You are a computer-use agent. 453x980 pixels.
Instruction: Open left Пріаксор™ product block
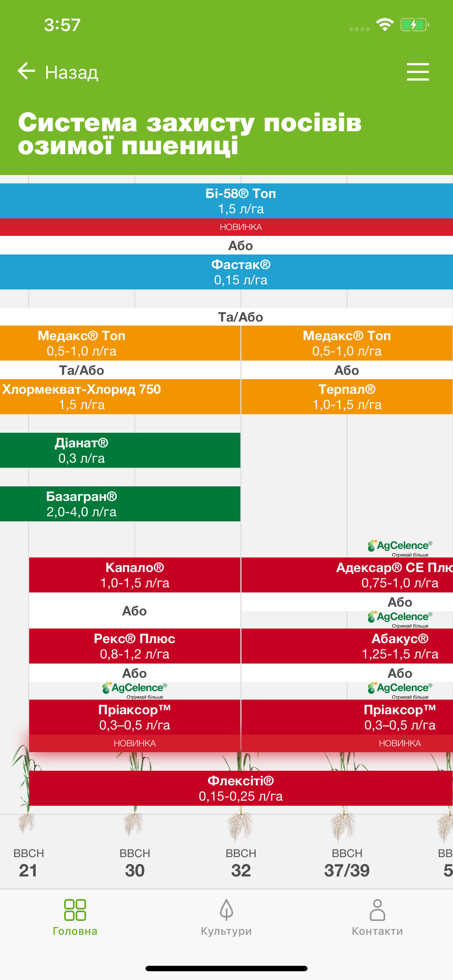(x=135, y=717)
